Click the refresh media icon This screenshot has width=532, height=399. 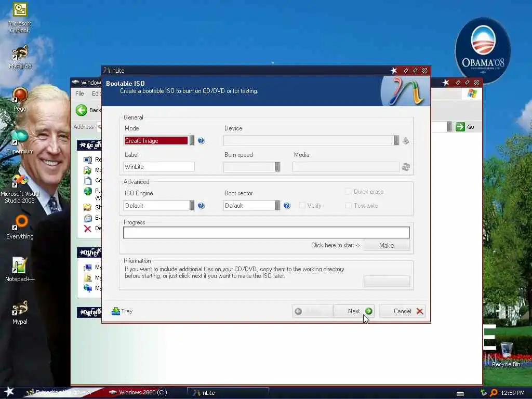[x=406, y=167]
